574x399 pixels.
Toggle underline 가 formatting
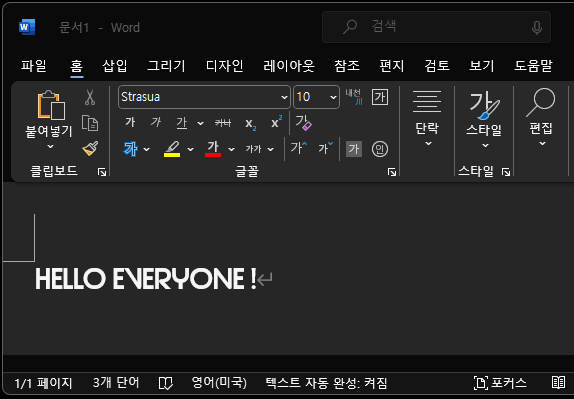[182, 123]
